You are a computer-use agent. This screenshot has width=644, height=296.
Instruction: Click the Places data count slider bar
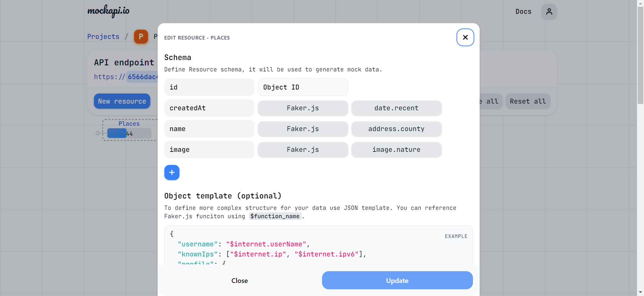(129, 133)
